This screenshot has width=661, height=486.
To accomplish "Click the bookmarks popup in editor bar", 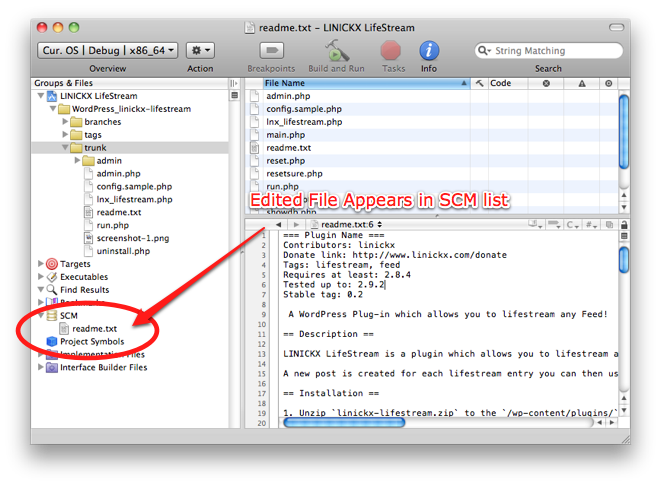I will coord(554,225).
